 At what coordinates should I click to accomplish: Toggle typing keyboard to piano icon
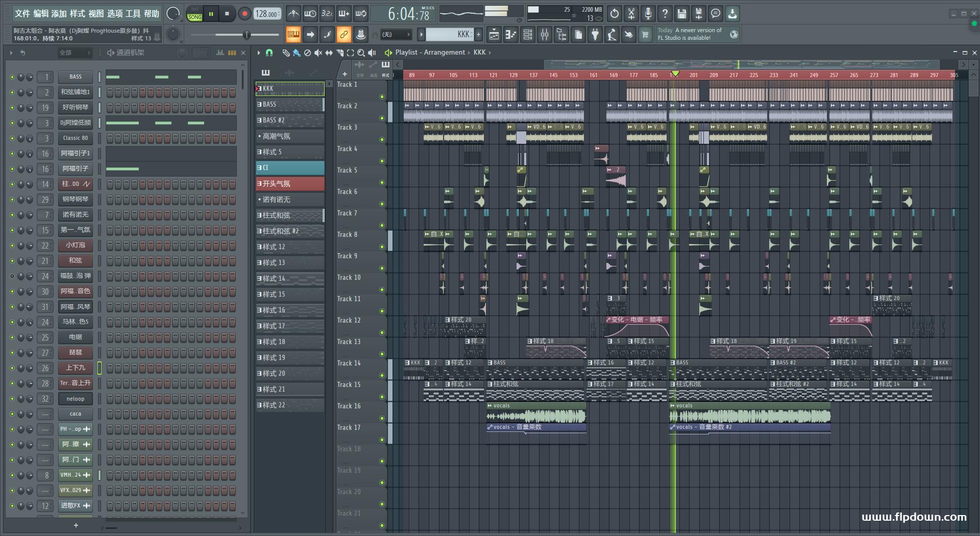click(293, 35)
